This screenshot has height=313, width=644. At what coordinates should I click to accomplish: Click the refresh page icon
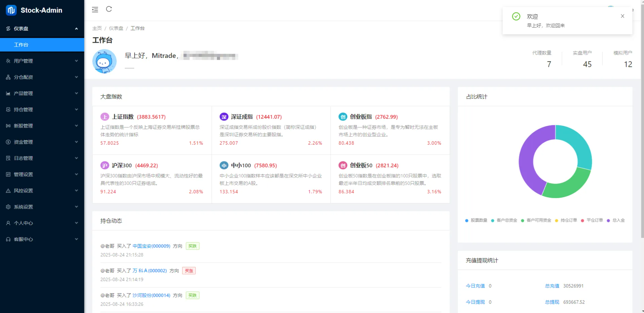pos(109,9)
